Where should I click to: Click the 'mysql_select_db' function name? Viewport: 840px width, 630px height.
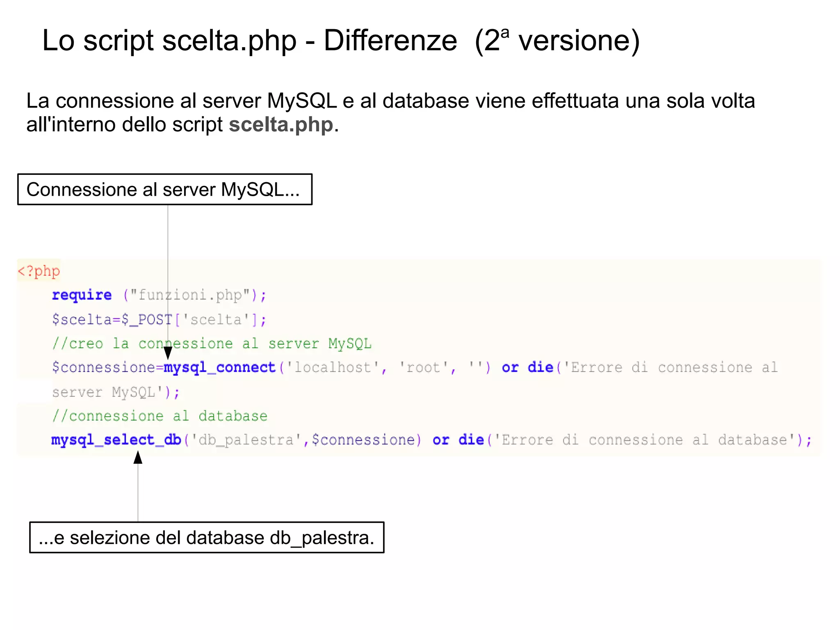(x=116, y=440)
